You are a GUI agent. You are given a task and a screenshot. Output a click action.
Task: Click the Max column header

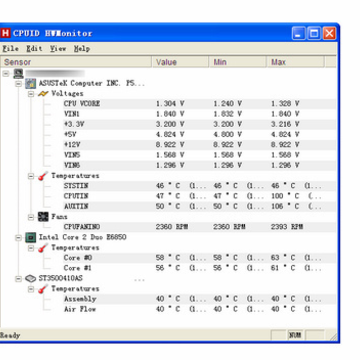click(295, 62)
